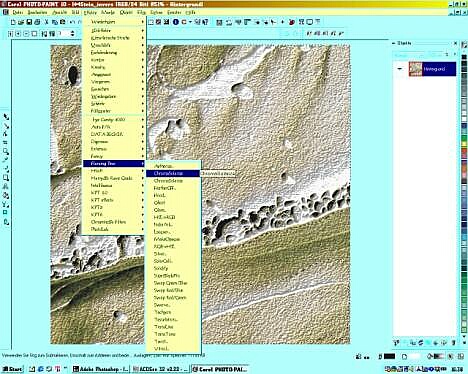The image size is (468, 374).
Task: Click Corel PHOTO-PAINT taskbar button
Action: (x=220, y=369)
